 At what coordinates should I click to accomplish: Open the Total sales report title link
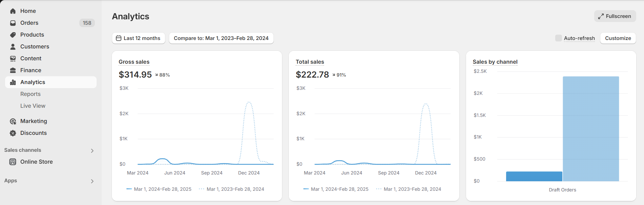pyautogui.click(x=310, y=62)
